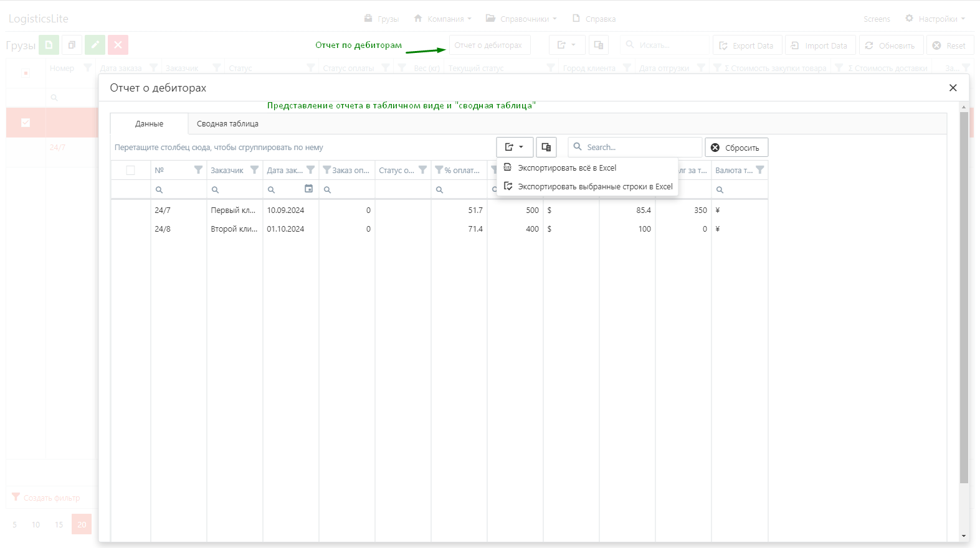Filter the Номер column in background grid
980x548 pixels.
tap(87, 68)
